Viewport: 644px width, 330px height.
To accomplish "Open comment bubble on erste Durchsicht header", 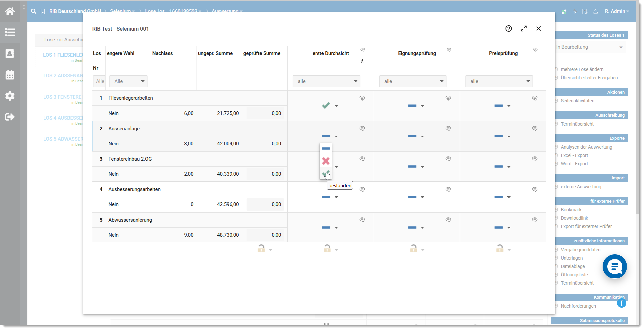I will (363, 50).
